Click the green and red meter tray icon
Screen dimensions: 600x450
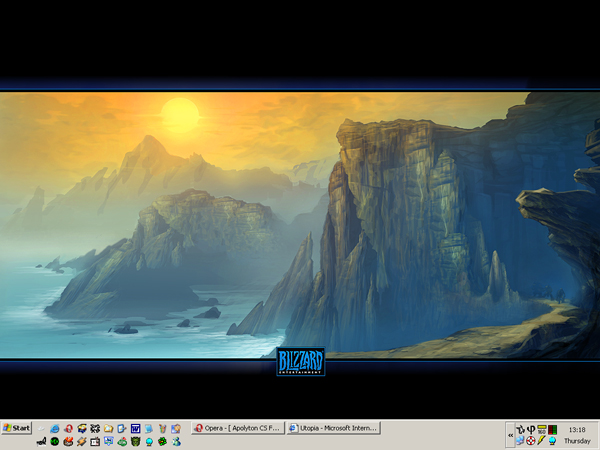click(552, 429)
